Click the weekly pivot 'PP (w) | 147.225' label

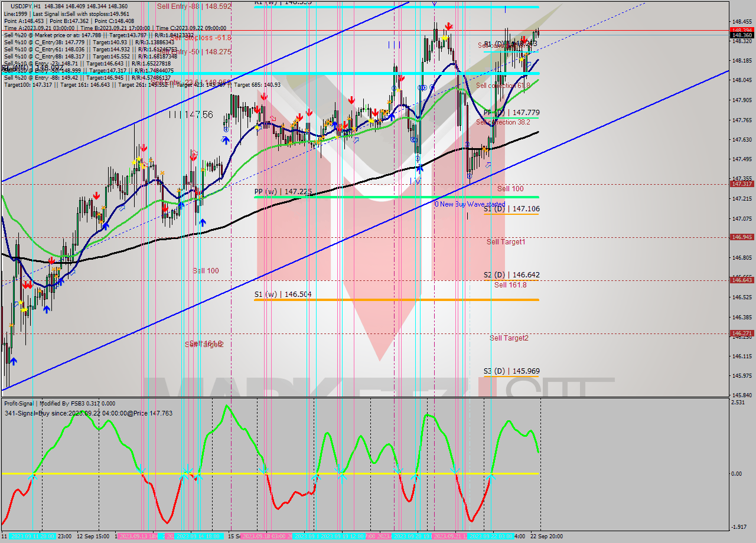tap(283, 192)
